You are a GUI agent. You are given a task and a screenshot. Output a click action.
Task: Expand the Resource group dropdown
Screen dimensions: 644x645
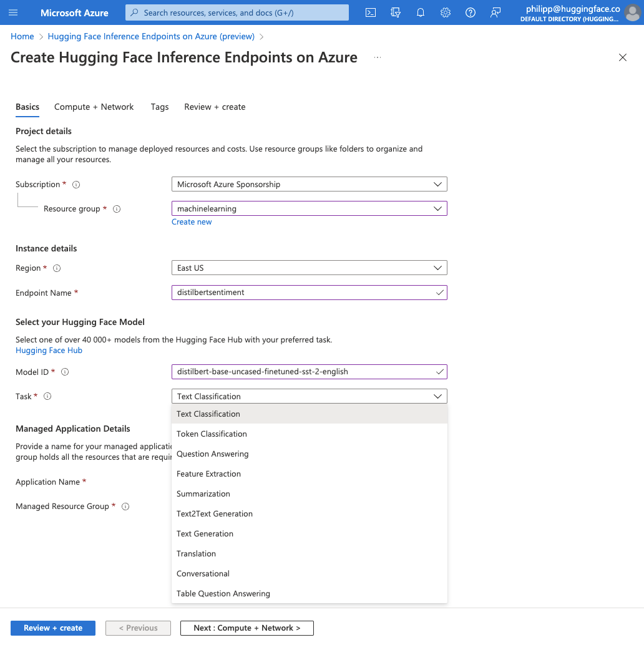click(309, 209)
